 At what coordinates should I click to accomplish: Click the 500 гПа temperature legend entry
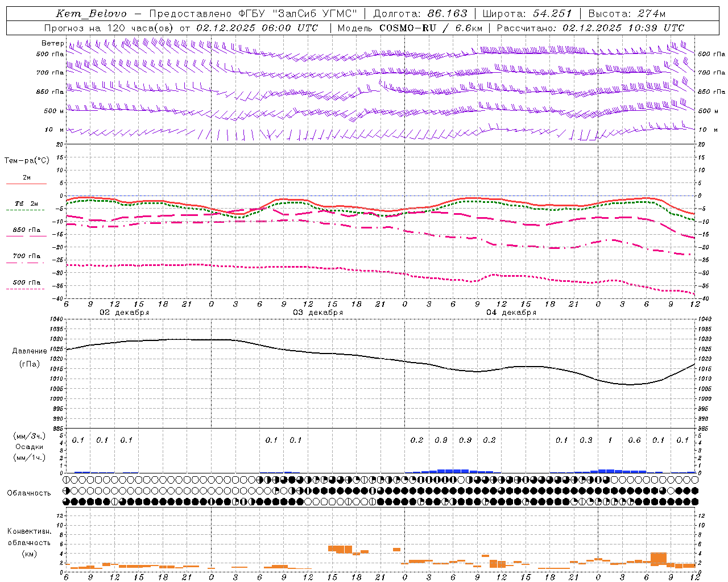[27, 282]
